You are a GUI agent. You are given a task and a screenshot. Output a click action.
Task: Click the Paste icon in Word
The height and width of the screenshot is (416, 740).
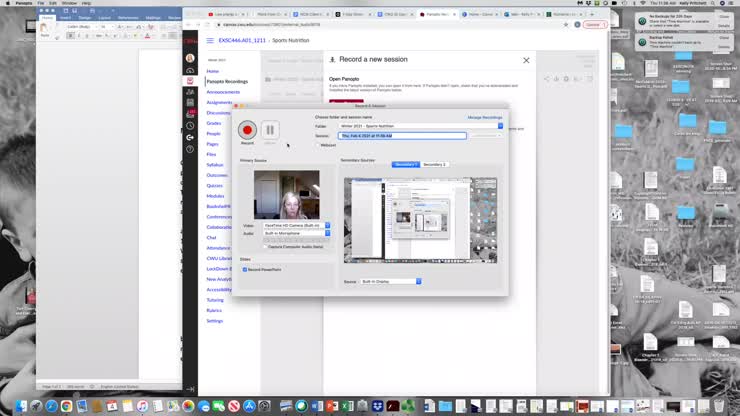[44, 29]
